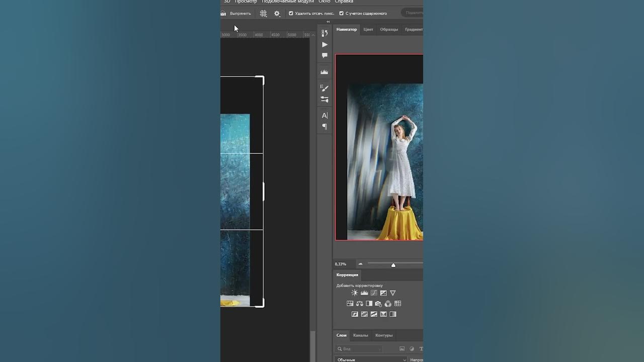Open the crop settings gear

277,14
